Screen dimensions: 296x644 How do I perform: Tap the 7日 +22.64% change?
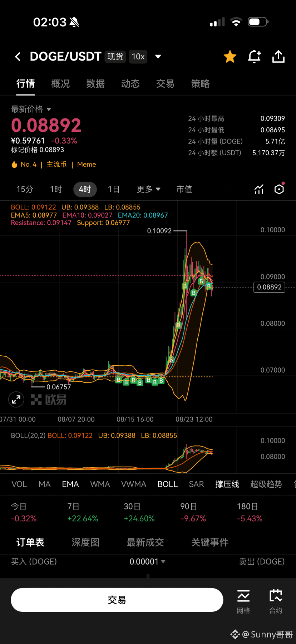pos(83,513)
